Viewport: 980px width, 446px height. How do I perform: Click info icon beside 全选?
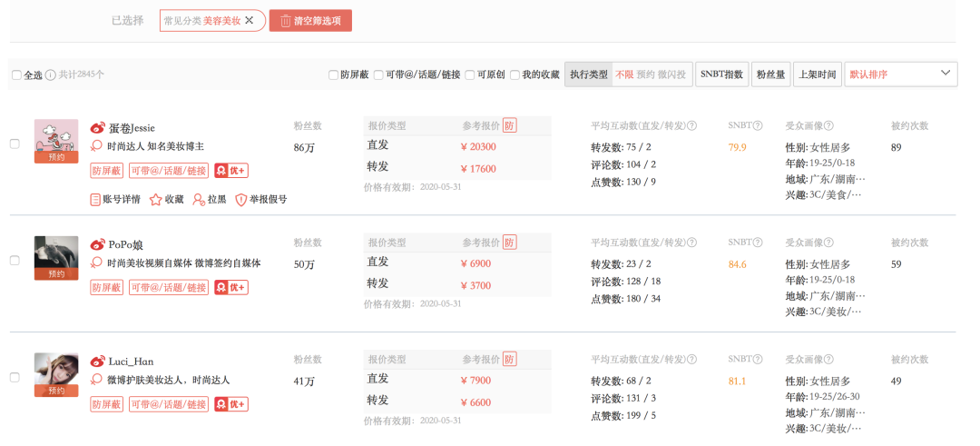[51, 74]
